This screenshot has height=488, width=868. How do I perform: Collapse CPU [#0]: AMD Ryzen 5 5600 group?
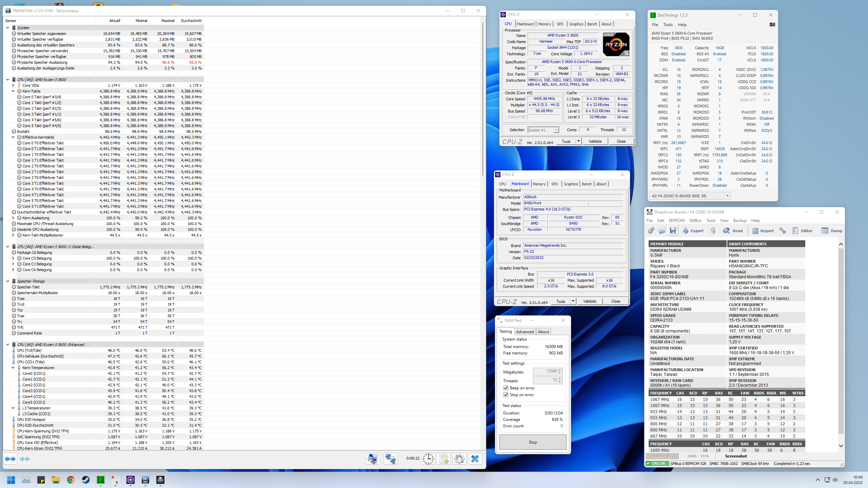7,80
